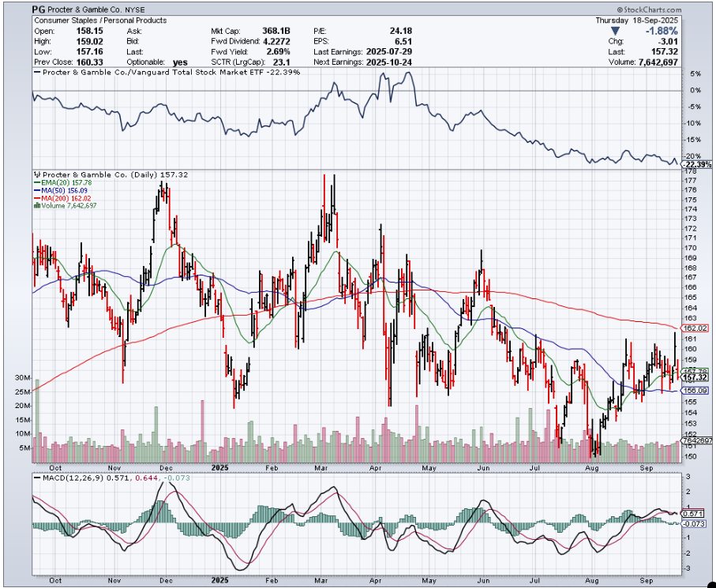716x588 pixels.
Task: Click the 'Consumer Staples / Personal Products' sector label
Action: pyautogui.click(x=100, y=21)
